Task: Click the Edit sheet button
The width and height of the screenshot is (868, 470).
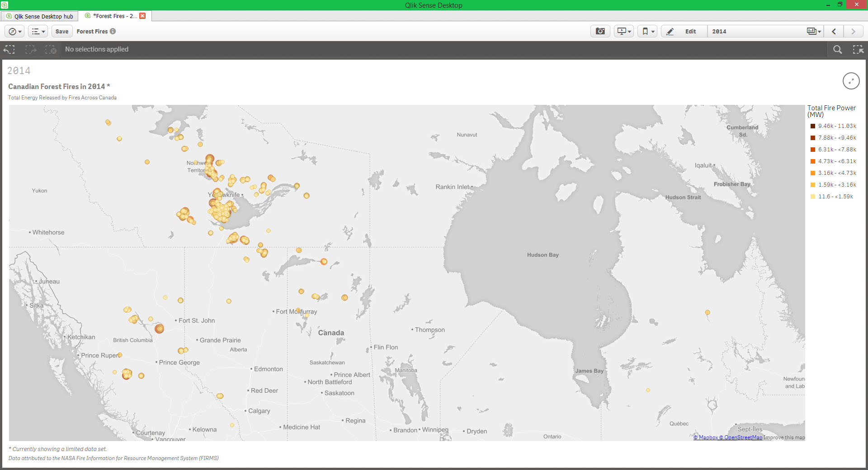Action: (x=684, y=31)
